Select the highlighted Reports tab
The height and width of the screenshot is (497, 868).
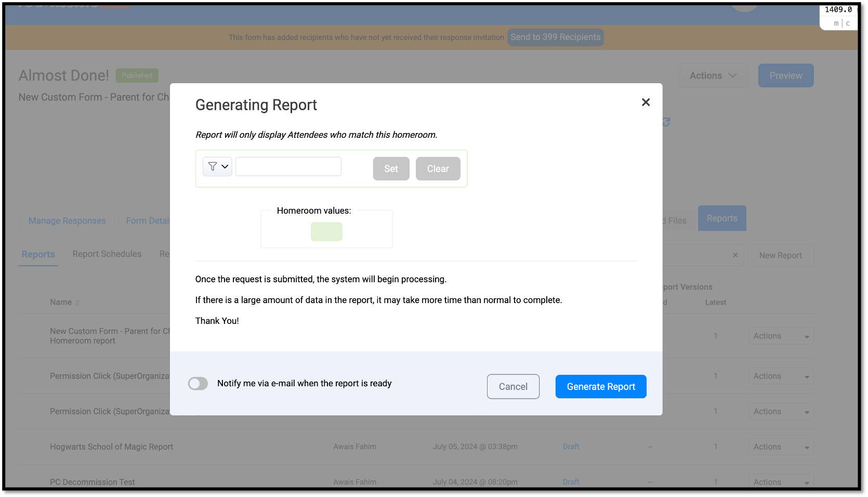point(721,218)
